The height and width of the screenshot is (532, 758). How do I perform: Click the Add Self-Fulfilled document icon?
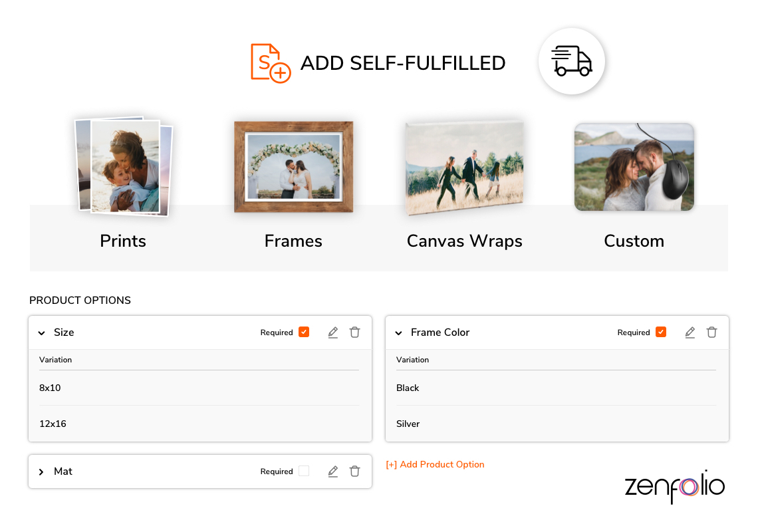(x=270, y=63)
